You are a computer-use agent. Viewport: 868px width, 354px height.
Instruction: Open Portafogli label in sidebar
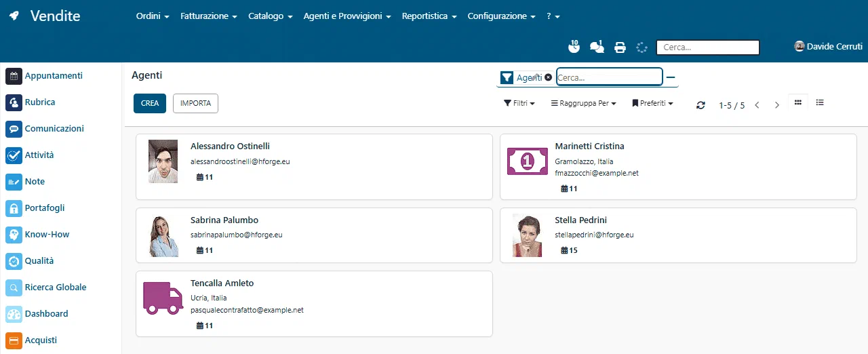pyautogui.click(x=45, y=208)
